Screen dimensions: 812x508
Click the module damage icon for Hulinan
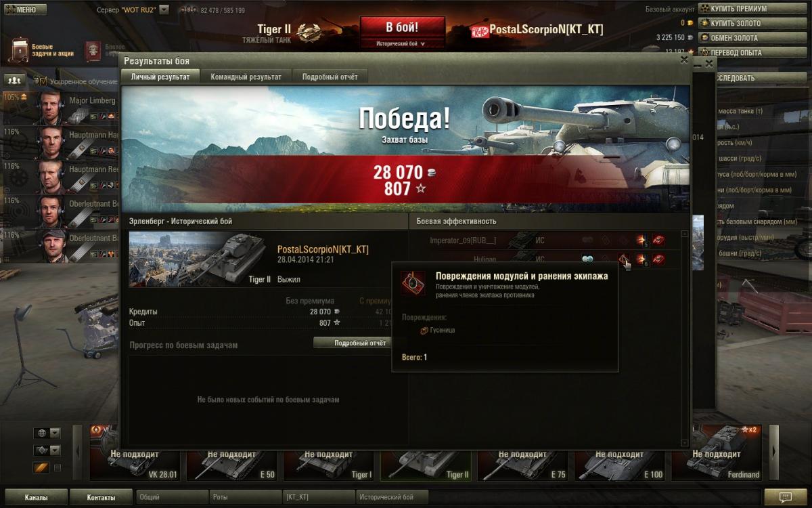coord(623,259)
